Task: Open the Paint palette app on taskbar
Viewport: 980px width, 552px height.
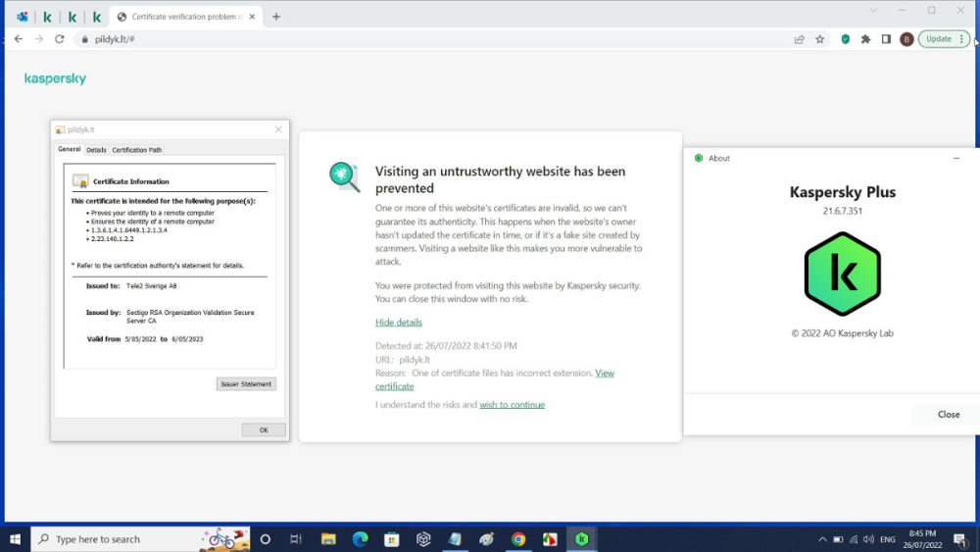Action: 486,539
